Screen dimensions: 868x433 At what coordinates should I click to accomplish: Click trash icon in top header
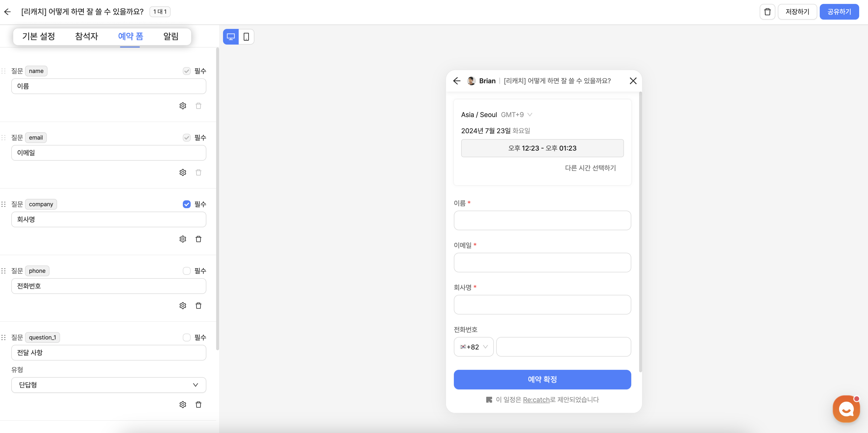point(767,12)
